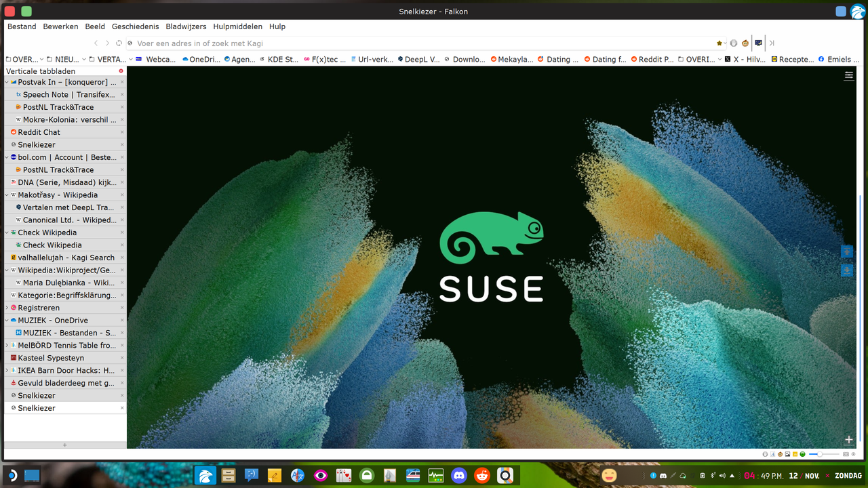Open the OVER... bookmarks folder dropdown
Image resolution: width=868 pixels, height=488 pixels.
[24, 60]
